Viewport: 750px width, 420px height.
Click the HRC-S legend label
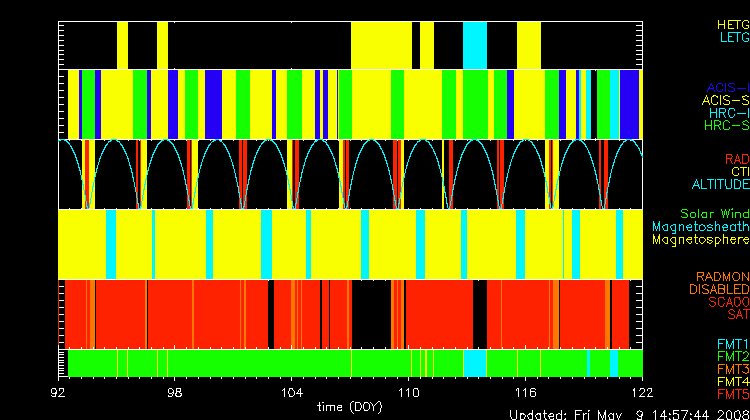coord(726,126)
